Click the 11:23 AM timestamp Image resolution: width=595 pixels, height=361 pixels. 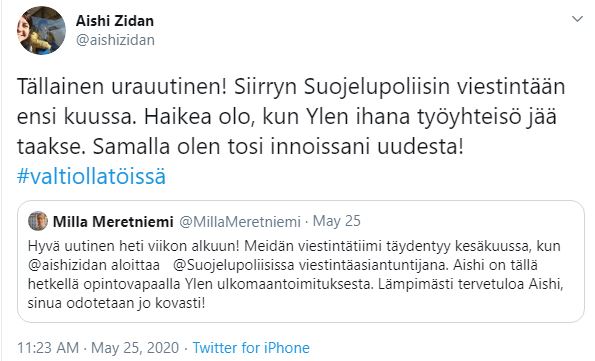pyautogui.click(x=48, y=348)
